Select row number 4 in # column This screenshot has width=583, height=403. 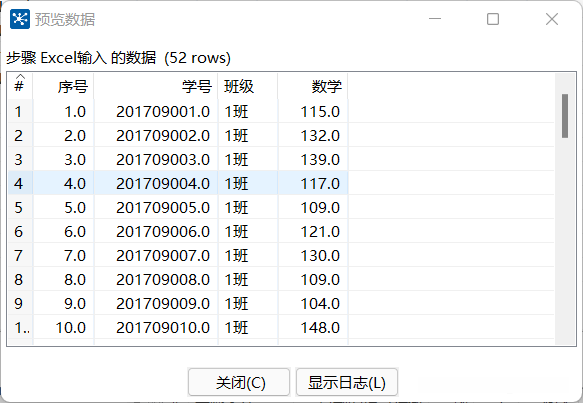click(20, 184)
